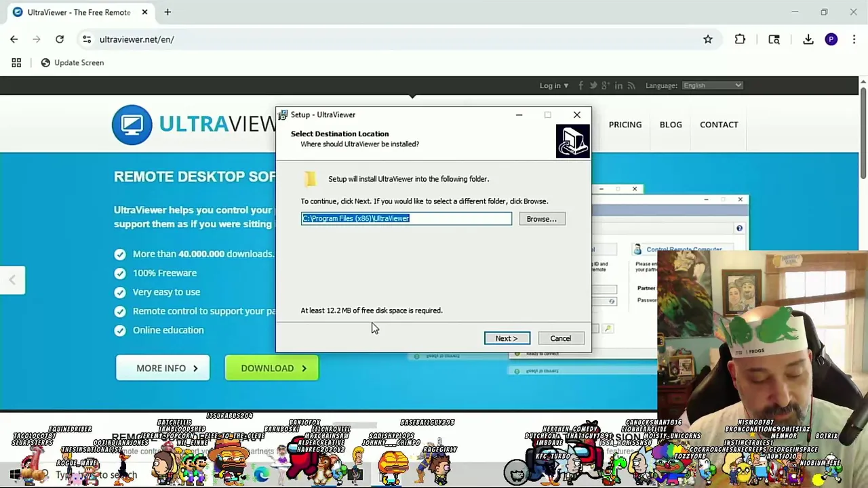The height and width of the screenshot is (488, 868).
Task: Click the Windows taskbar search box
Action: (x=95, y=475)
